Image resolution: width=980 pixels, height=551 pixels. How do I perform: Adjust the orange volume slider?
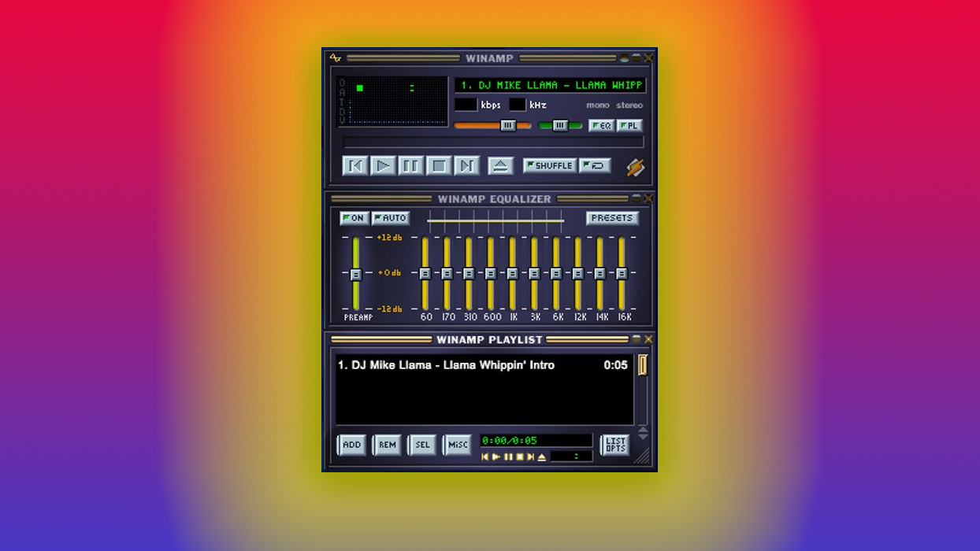(x=493, y=125)
